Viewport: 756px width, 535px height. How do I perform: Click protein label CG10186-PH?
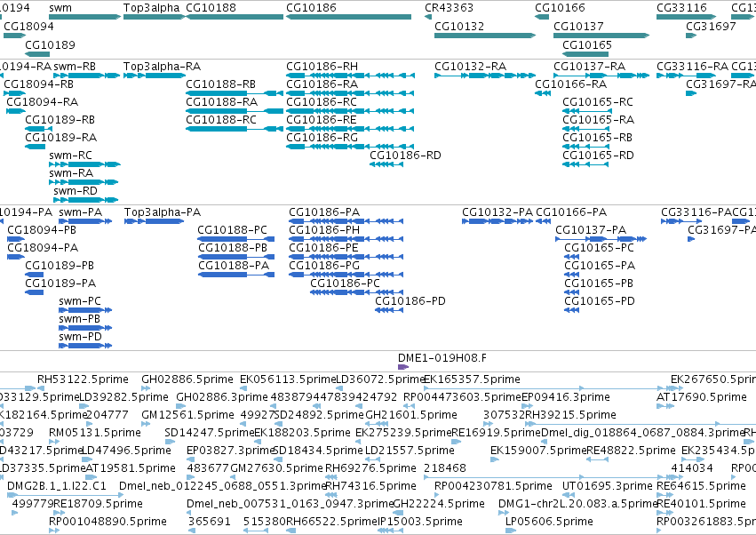(x=324, y=230)
